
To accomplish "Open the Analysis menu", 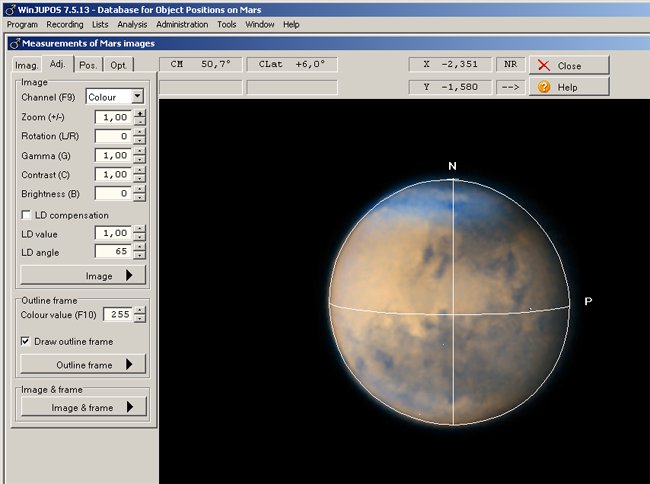I will click(132, 24).
